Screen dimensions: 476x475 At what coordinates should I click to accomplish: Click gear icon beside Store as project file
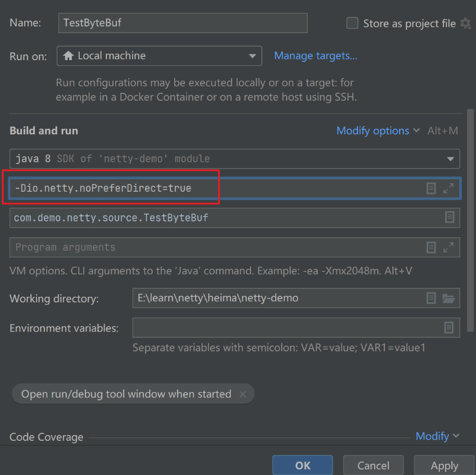(465, 23)
